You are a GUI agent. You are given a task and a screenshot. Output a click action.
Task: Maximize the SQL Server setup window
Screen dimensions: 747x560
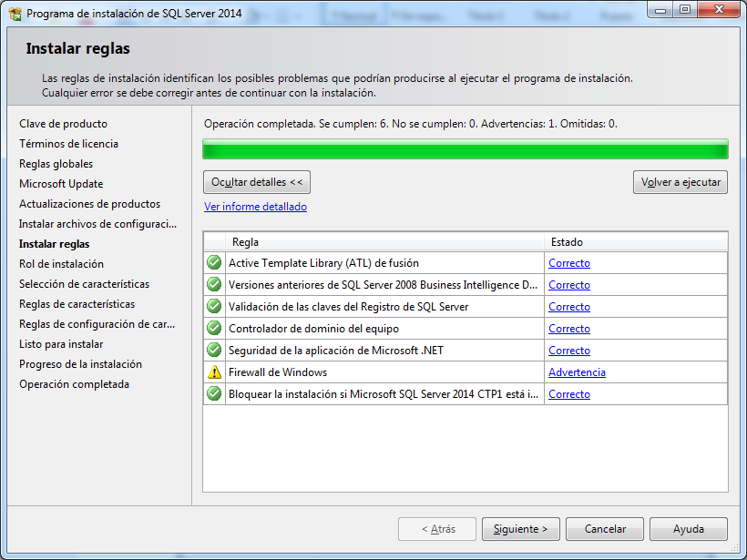coord(685,10)
